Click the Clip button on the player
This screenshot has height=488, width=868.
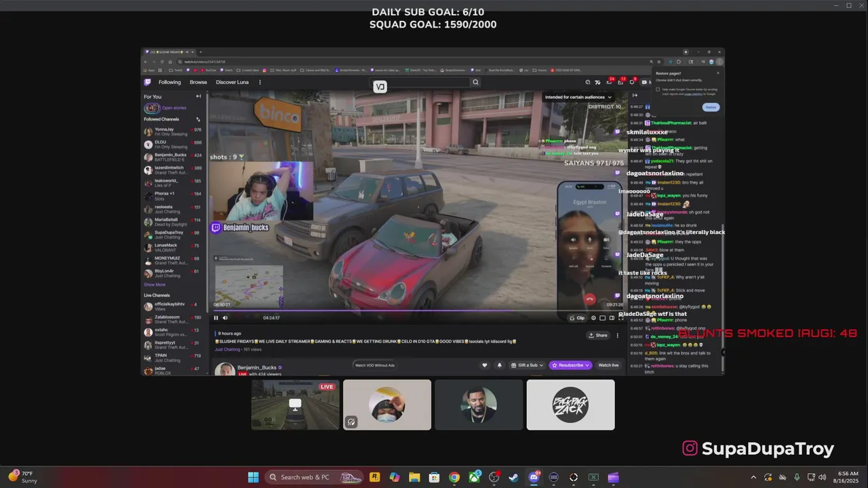pyautogui.click(x=577, y=318)
